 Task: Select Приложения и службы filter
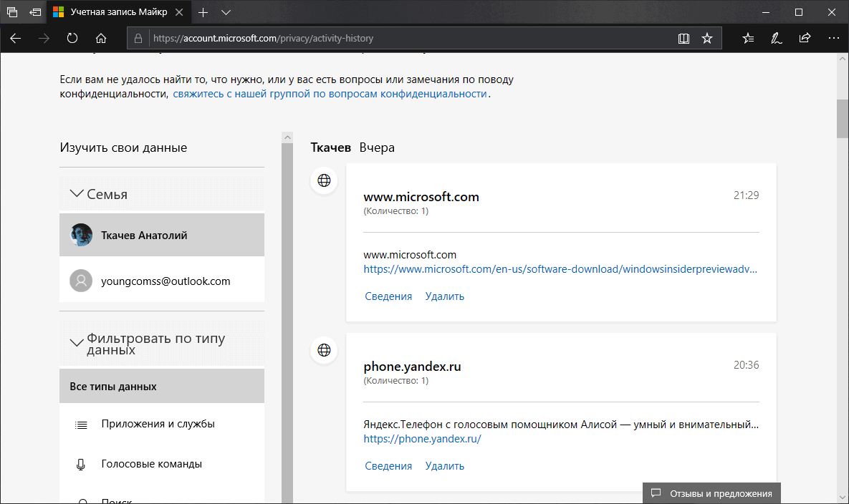coord(158,424)
